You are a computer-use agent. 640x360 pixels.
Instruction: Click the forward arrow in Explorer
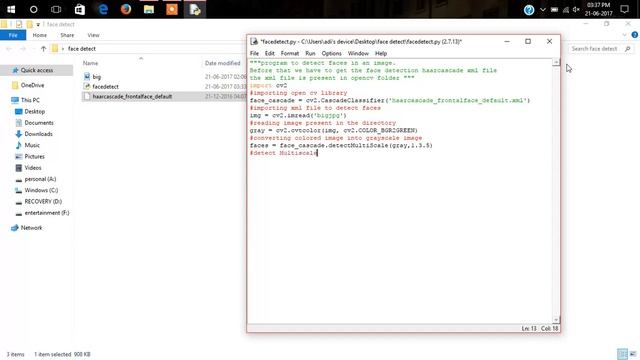[x=23, y=49]
